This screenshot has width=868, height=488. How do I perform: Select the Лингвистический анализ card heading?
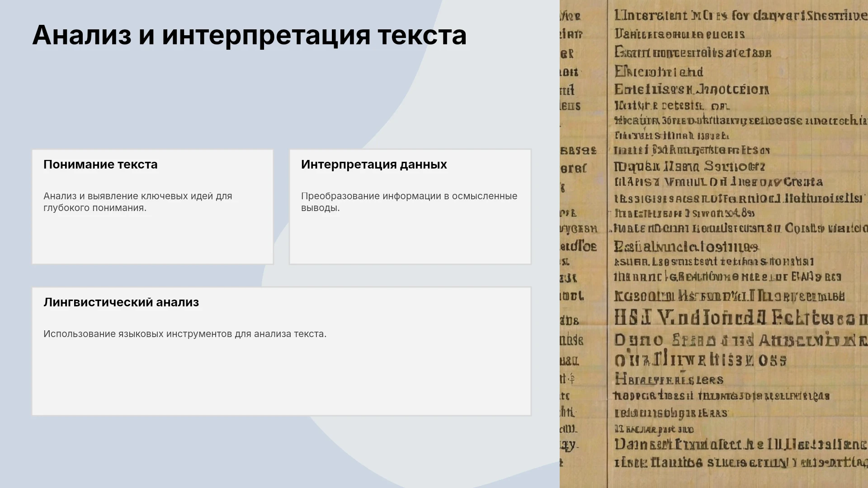point(121,302)
